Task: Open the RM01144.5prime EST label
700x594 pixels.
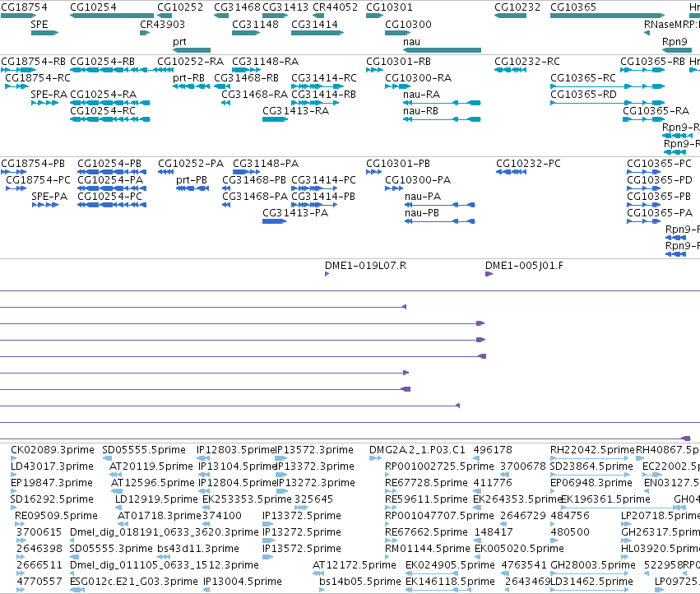Action: [x=428, y=549]
